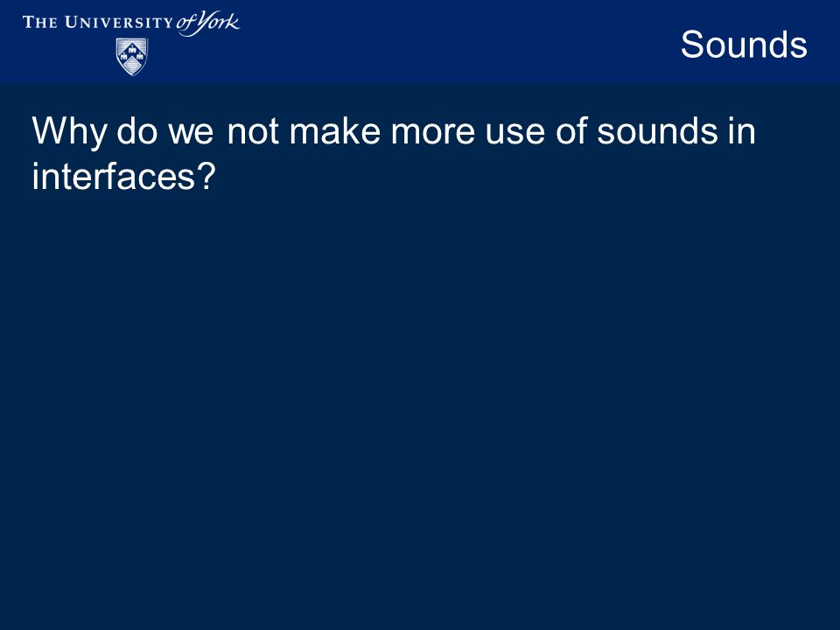Click the word 'Why' in the question
The width and height of the screenshot is (840, 630).
coord(69,132)
